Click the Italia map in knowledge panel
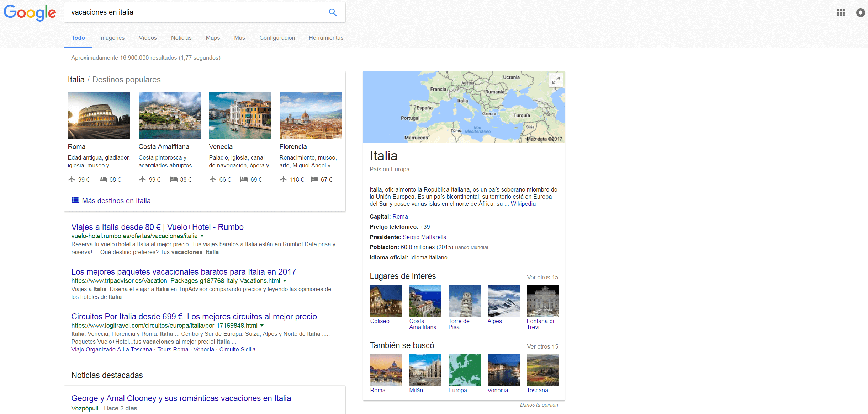 [x=464, y=107]
